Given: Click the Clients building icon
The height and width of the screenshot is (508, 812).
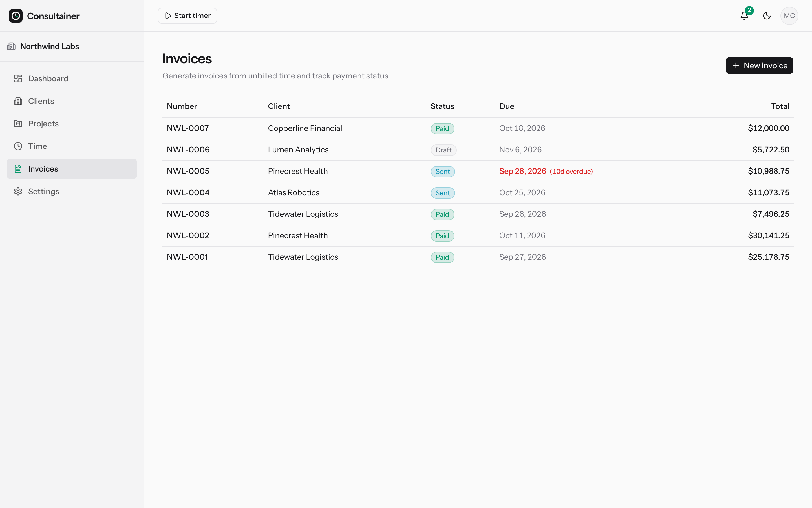Looking at the screenshot, I should point(18,101).
